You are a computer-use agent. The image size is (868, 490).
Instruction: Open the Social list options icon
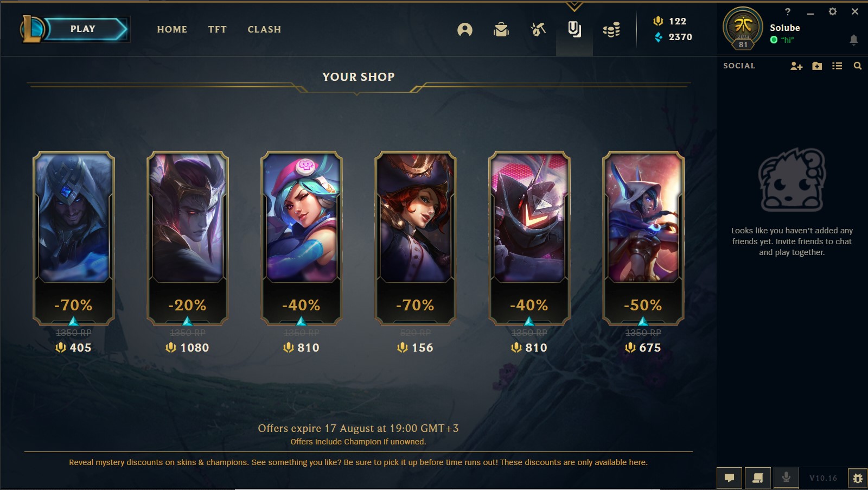(x=837, y=66)
